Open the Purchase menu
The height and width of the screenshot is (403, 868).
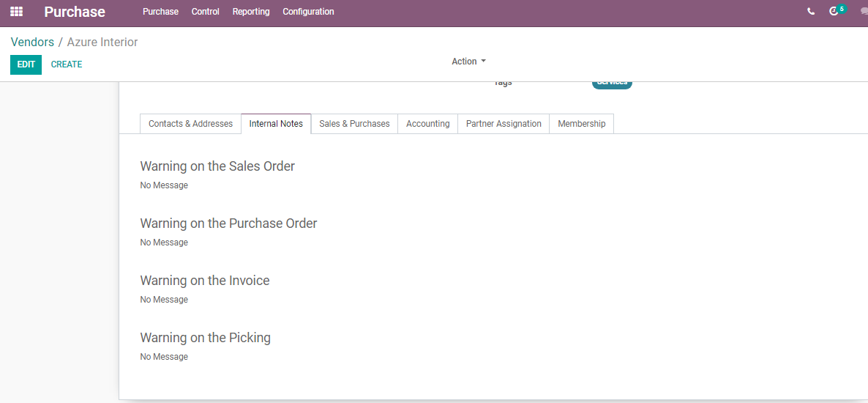pos(160,11)
